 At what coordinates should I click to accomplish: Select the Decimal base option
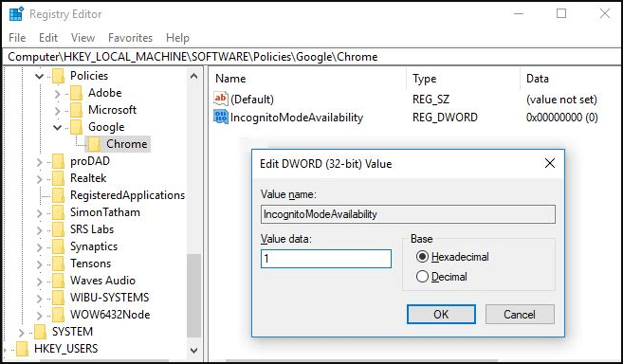(422, 277)
